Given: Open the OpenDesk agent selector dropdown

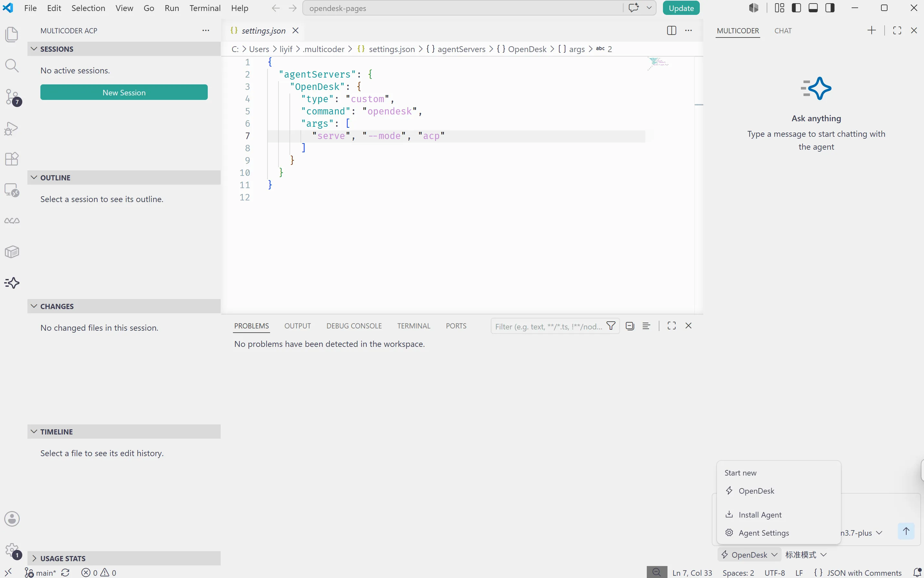Looking at the screenshot, I should click(x=749, y=555).
